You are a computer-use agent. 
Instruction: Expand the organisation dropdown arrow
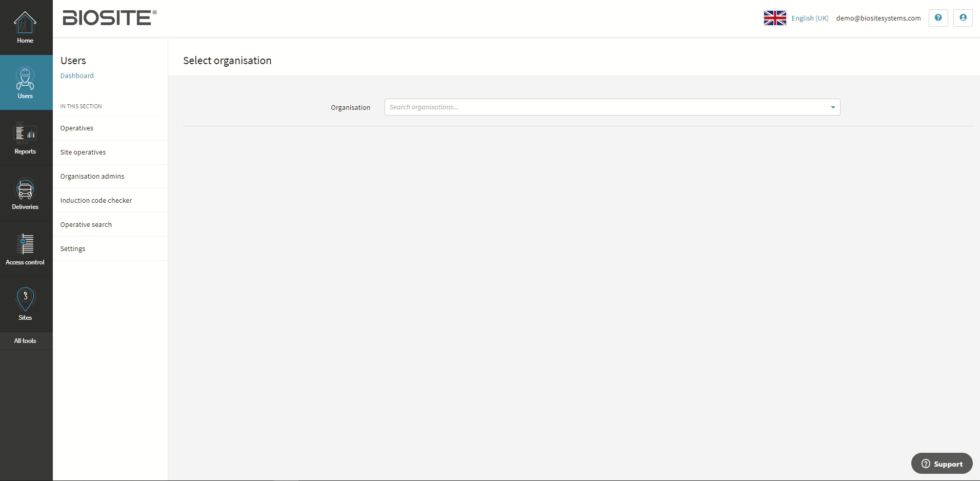pos(833,107)
